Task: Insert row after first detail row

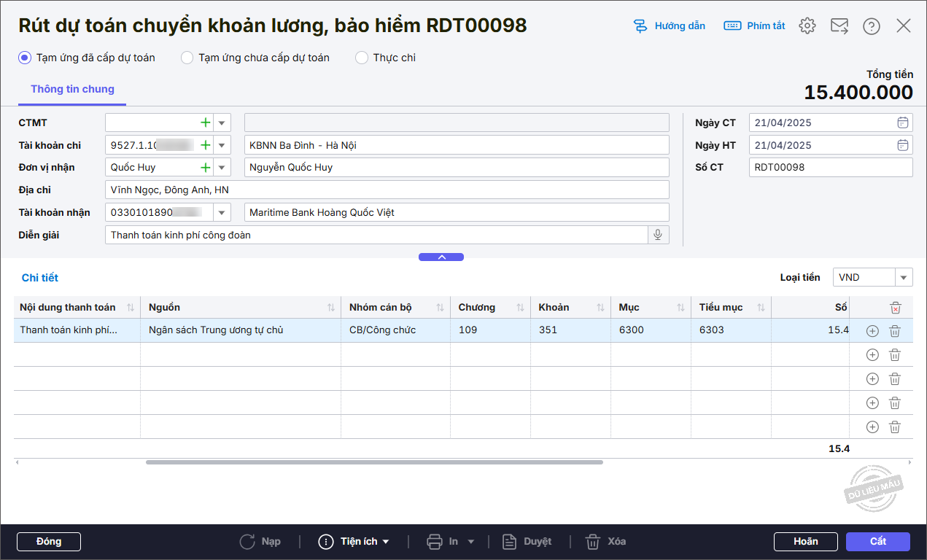Action: [872, 331]
